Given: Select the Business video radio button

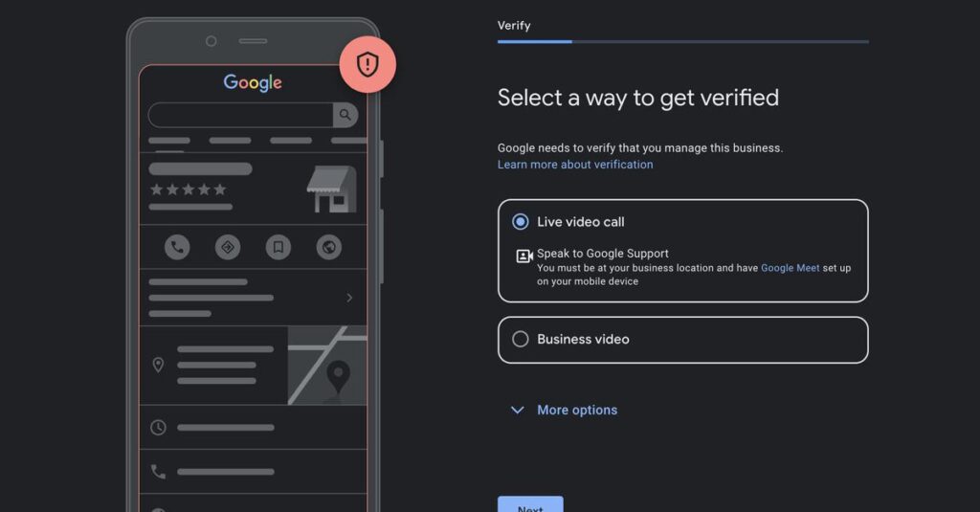Looking at the screenshot, I should pyautogui.click(x=520, y=339).
